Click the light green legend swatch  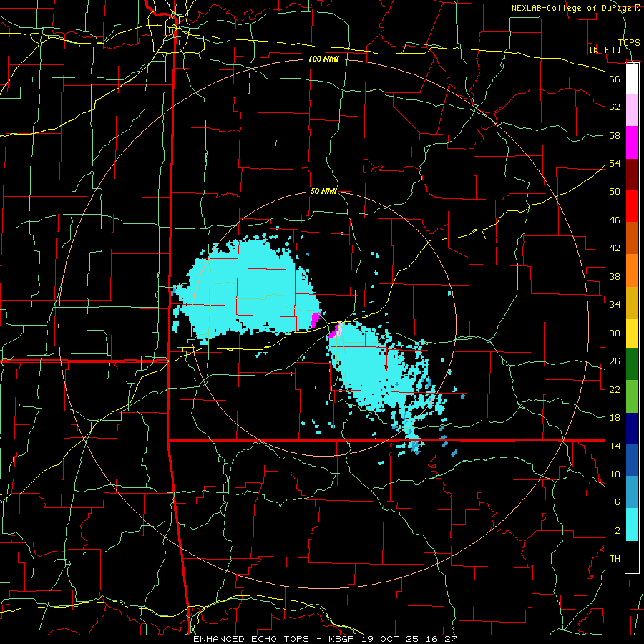click(632, 396)
